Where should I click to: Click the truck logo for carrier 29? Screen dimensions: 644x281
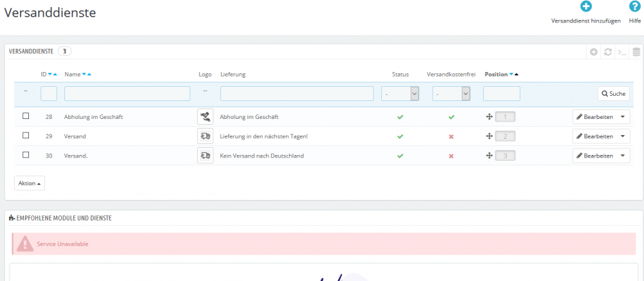tap(205, 136)
